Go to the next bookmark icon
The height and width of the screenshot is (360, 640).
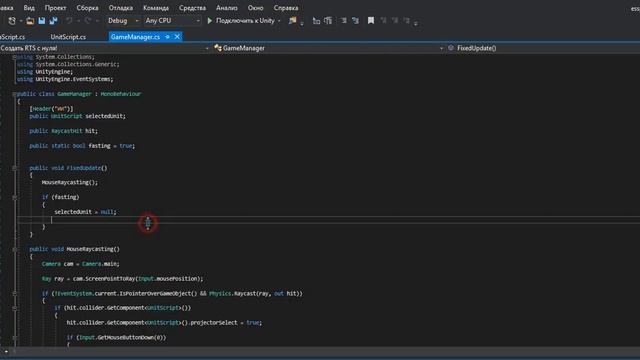coord(395,20)
